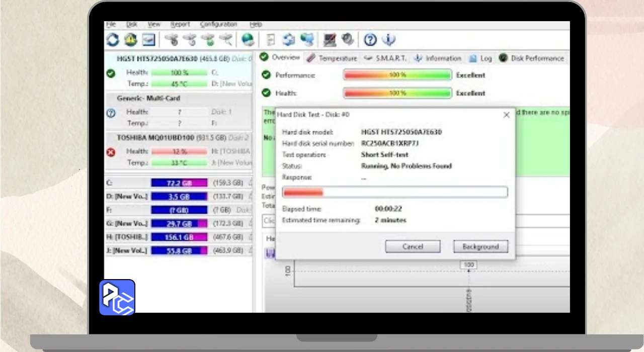This screenshot has height=352, width=644.
Task: Open the File menu
Action: pyautogui.click(x=111, y=24)
